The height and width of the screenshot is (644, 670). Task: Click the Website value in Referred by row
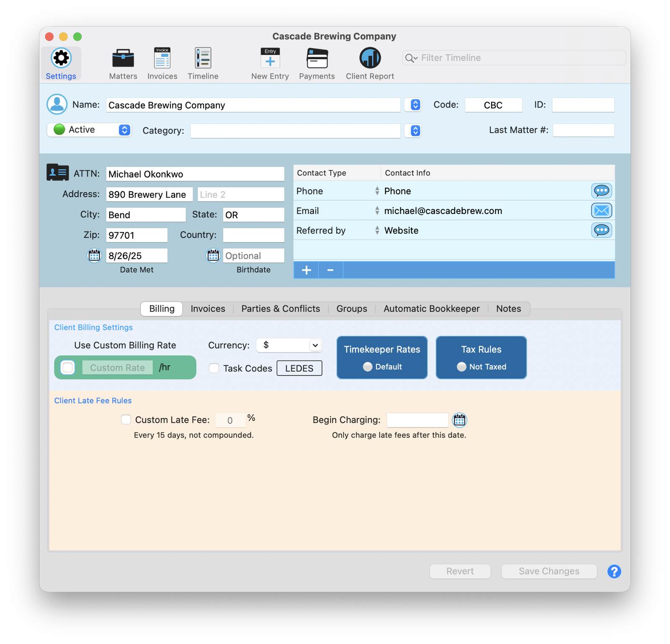(x=401, y=231)
